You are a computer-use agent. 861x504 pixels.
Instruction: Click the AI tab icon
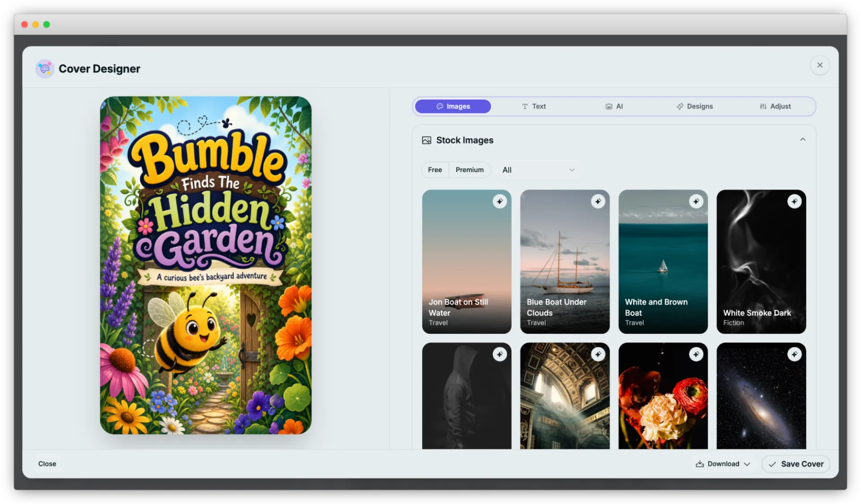click(x=609, y=106)
